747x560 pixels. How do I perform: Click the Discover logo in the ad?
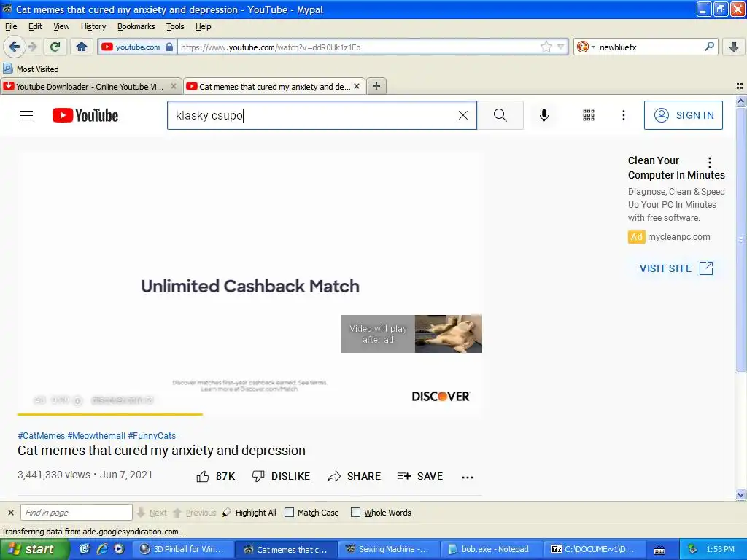point(441,396)
